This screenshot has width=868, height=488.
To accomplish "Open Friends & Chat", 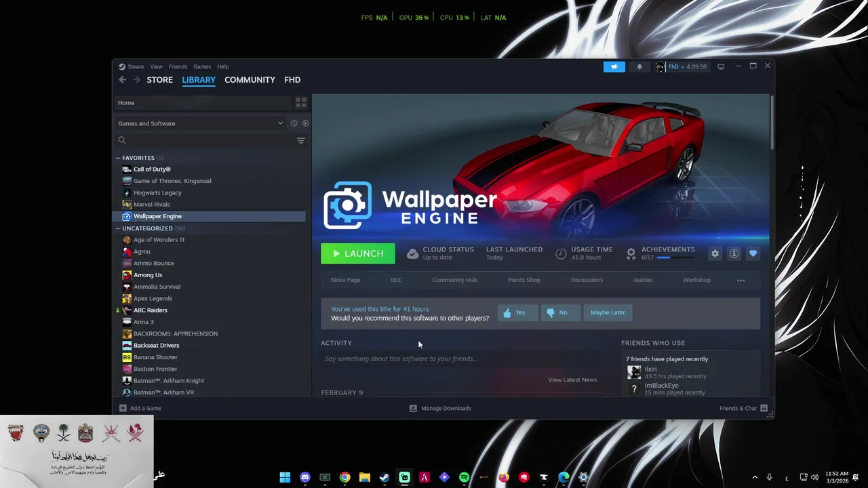I will coord(744,408).
